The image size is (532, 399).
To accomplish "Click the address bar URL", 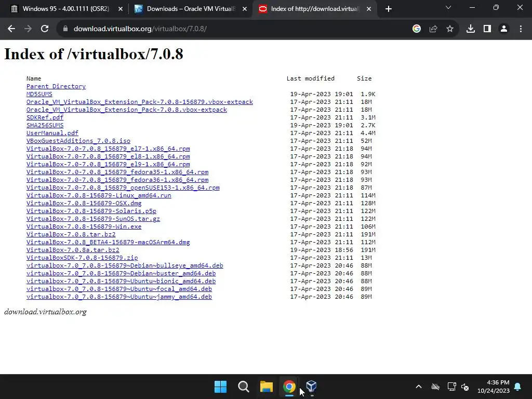I will click(x=140, y=29).
